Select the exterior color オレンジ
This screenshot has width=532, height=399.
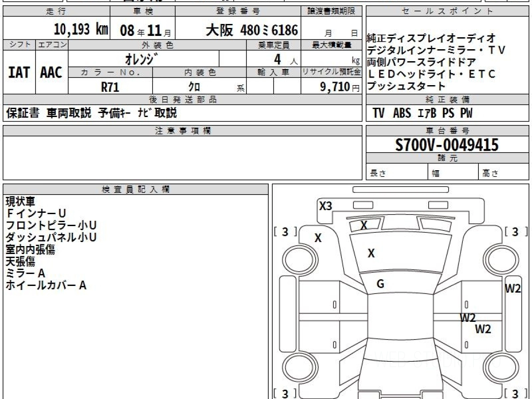pyautogui.click(x=141, y=59)
